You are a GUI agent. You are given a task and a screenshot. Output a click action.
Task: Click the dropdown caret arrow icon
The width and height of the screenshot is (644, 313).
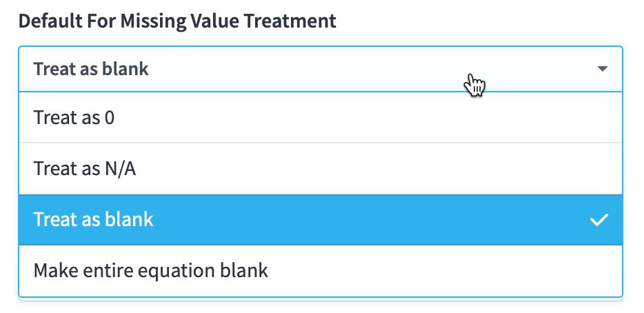pyautogui.click(x=602, y=69)
